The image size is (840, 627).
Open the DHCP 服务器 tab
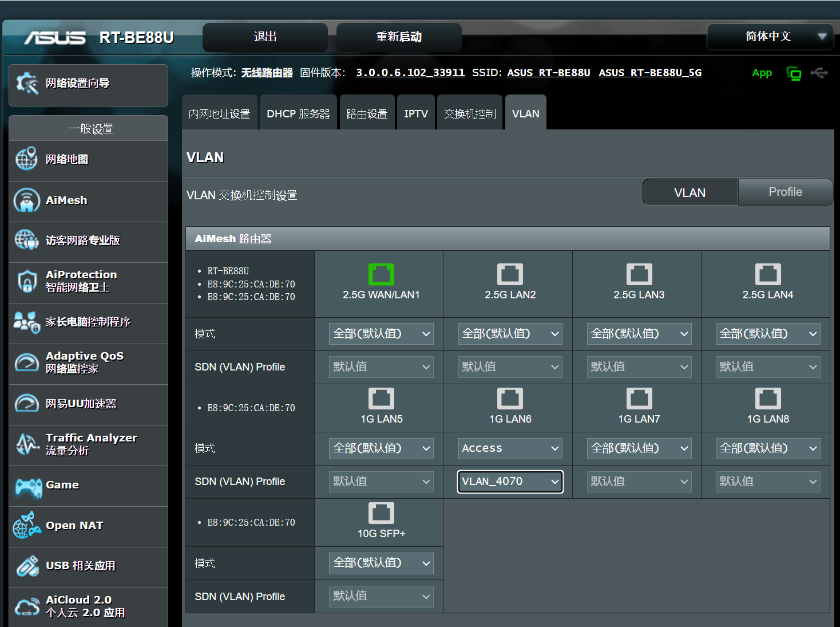298,113
